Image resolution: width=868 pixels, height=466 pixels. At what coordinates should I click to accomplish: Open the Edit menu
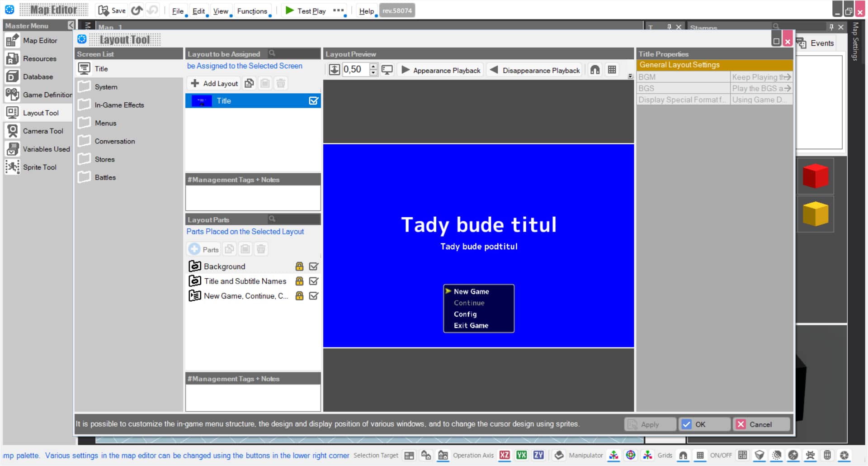click(198, 11)
